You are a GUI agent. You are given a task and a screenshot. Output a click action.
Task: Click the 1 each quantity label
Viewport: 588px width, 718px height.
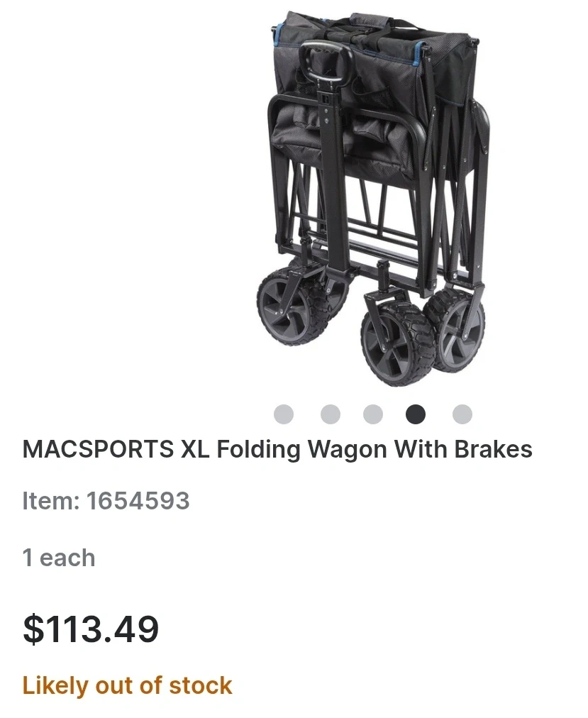[59, 558]
